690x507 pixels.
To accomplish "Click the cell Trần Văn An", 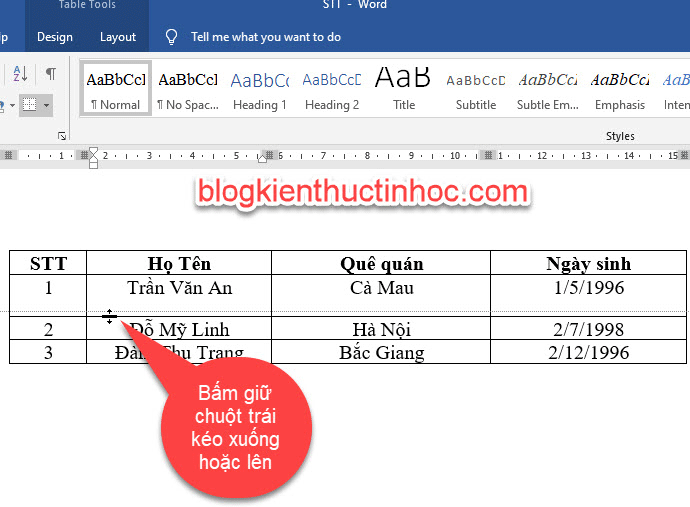I will tap(179, 293).
